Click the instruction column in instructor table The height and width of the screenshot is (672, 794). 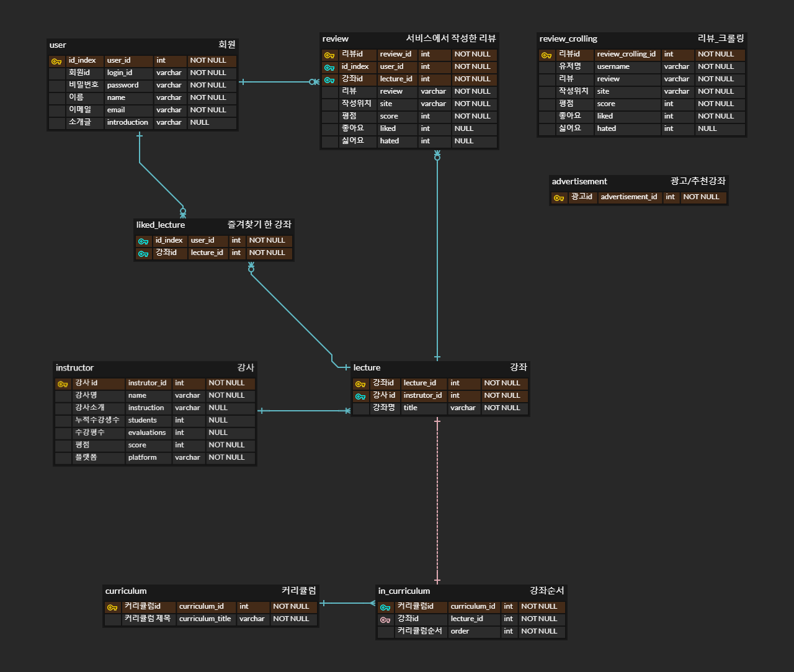[x=146, y=408]
